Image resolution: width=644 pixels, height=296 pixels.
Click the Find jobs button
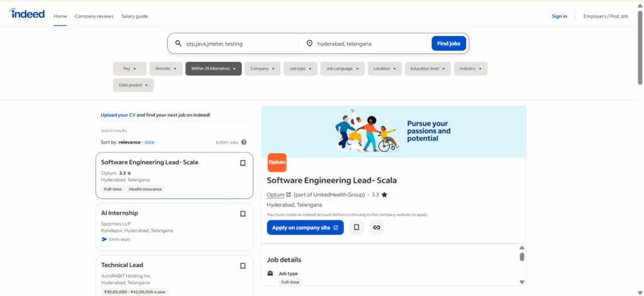coord(448,43)
